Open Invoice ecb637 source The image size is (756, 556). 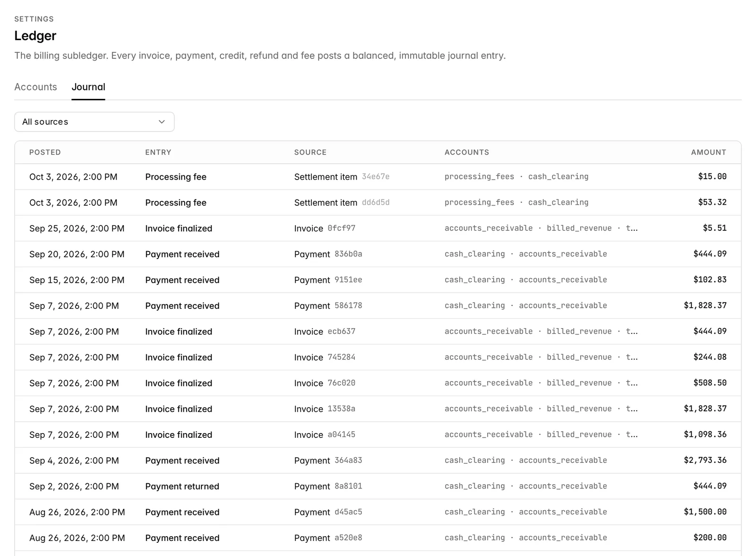coord(325,331)
